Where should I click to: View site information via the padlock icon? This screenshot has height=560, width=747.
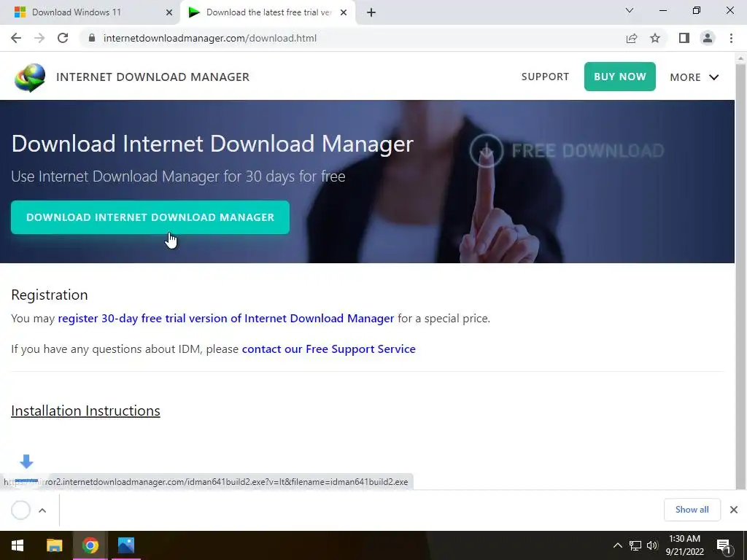[92, 38]
